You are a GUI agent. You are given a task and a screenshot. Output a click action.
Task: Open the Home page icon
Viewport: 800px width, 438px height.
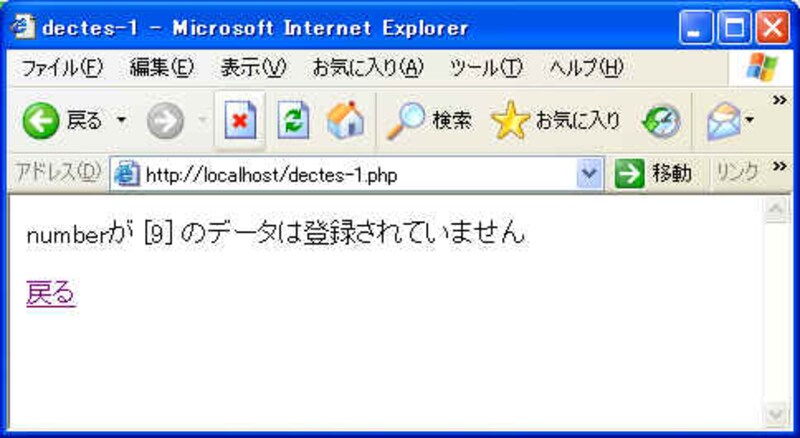click(x=345, y=120)
